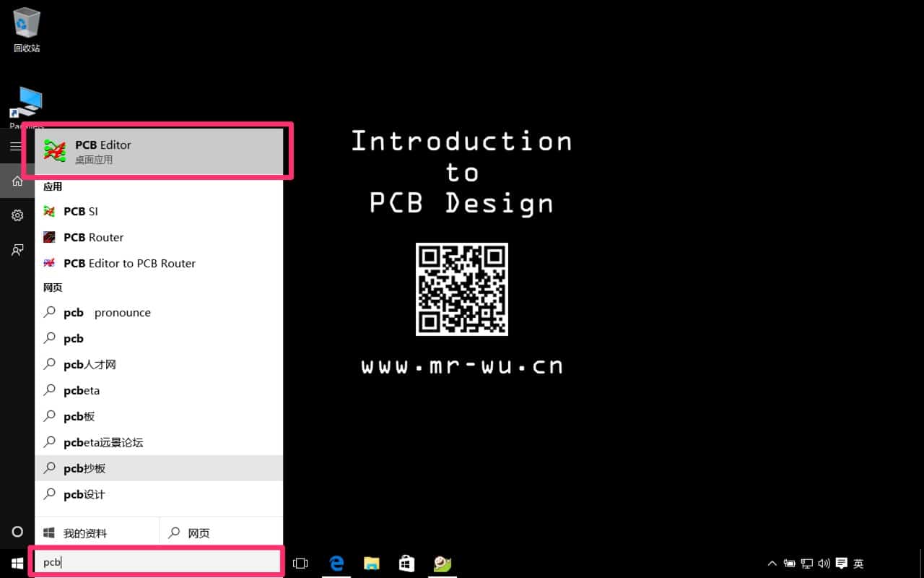Choose the 'pcbeta远景论坛' web suggestion
This screenshot has width=924, height=578.
[x=159, y=442]
